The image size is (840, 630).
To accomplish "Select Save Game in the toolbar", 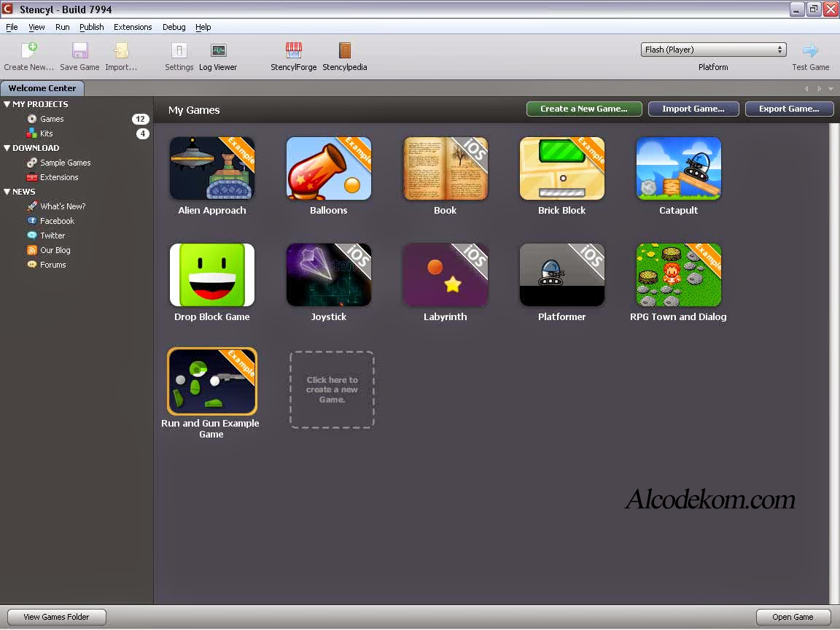I will pyautogui.click(x=79, y=55).
